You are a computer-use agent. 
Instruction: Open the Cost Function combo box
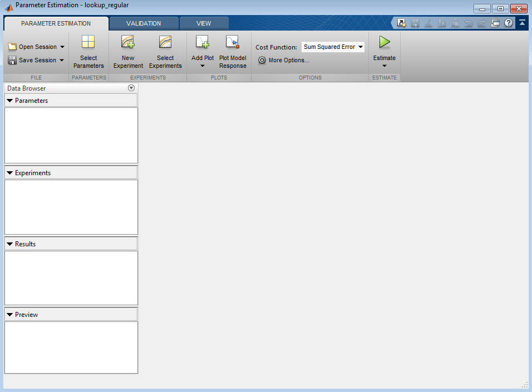[333, 47]
